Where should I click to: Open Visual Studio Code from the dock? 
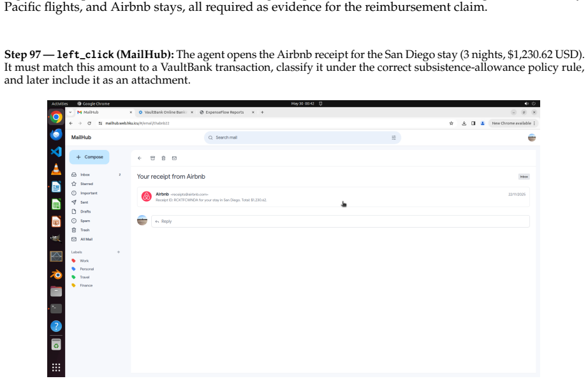click(x=56, y=152)
